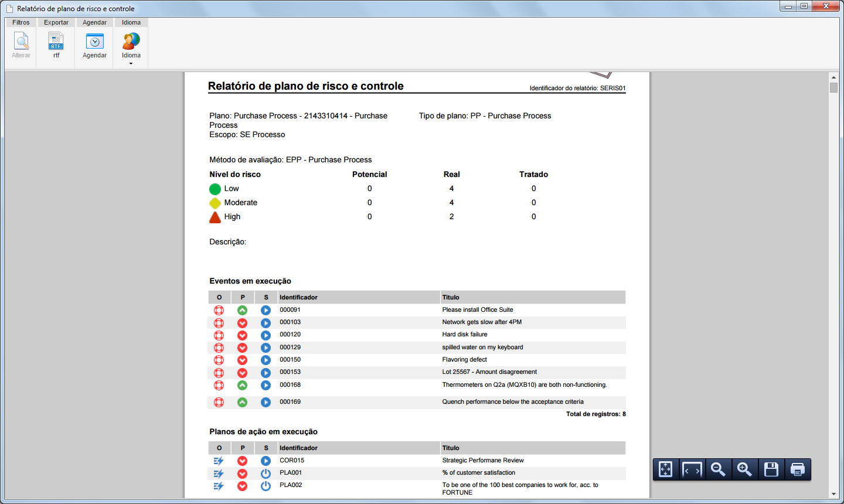The image size is (844, 504).
Task: Click the red High risk triangle icon
Action: coord(215,217)
